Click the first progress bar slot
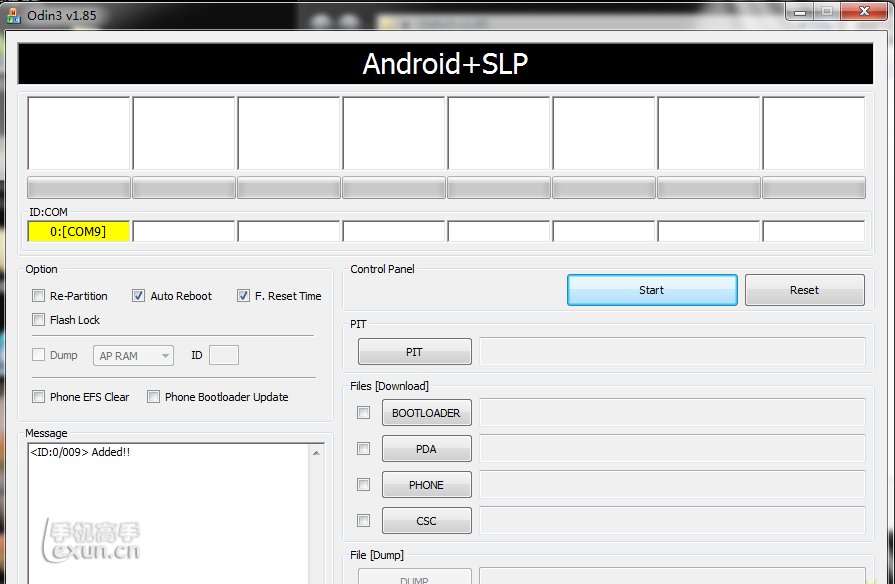This screenshot has width=895, height=584. click(x=79, y=188)
